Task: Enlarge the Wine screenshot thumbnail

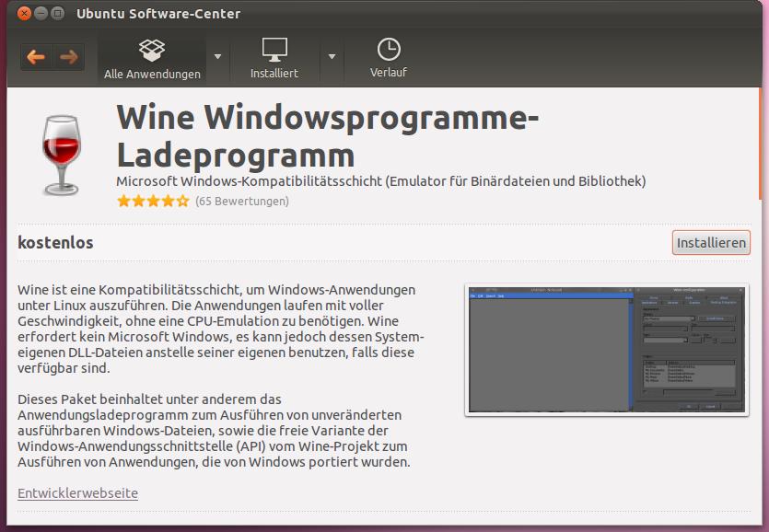Action: [607, 350]
